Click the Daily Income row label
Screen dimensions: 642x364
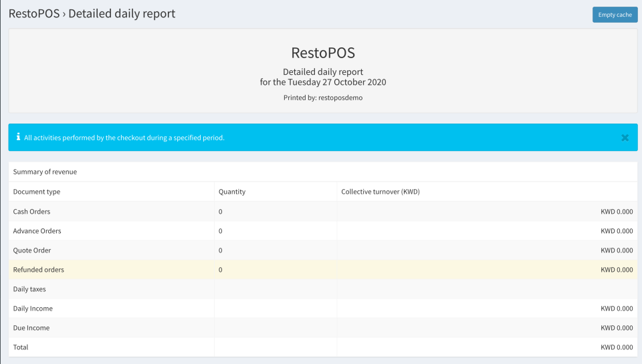[33, 309]
